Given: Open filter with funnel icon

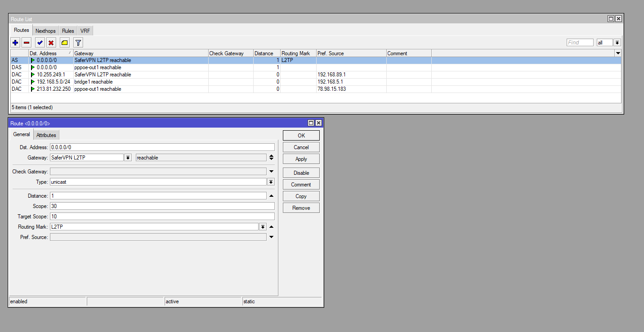Looking at the screenshot, I should click(78, 43).
